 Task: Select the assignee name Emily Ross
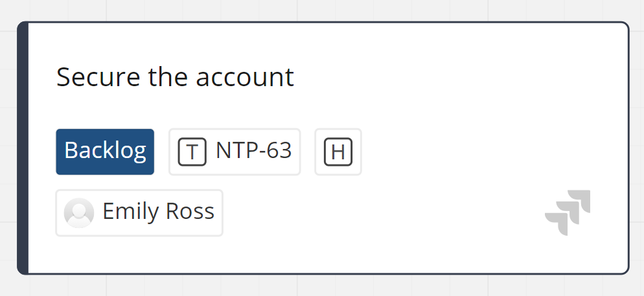pyautogui.click(x=158, y=212)
